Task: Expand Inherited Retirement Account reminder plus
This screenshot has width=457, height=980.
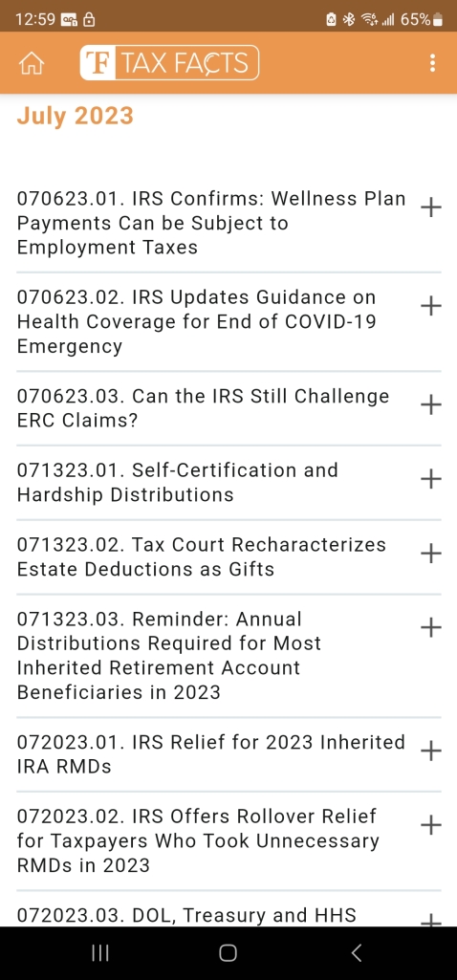Action: pos(431,627)
